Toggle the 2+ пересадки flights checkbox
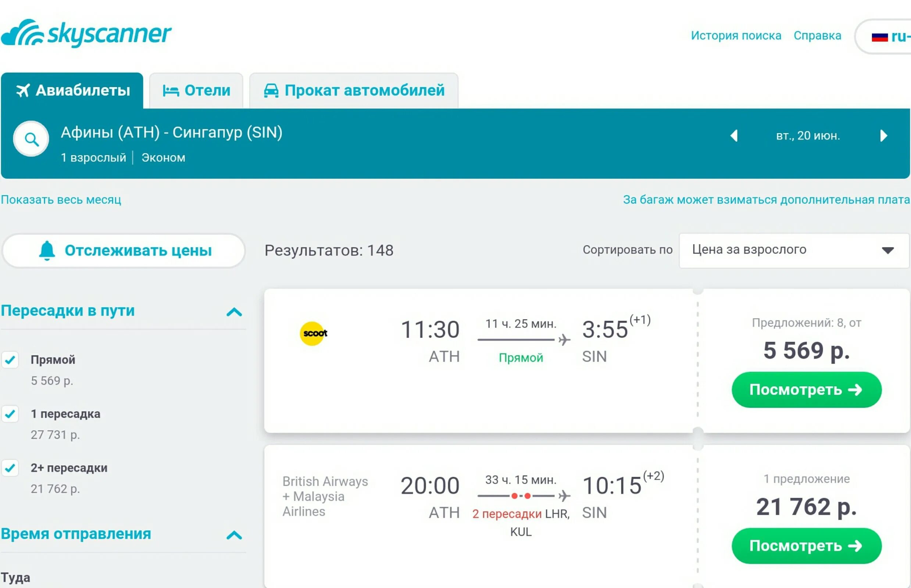This screenshot has height=588, width=911. tap(11, 465)
